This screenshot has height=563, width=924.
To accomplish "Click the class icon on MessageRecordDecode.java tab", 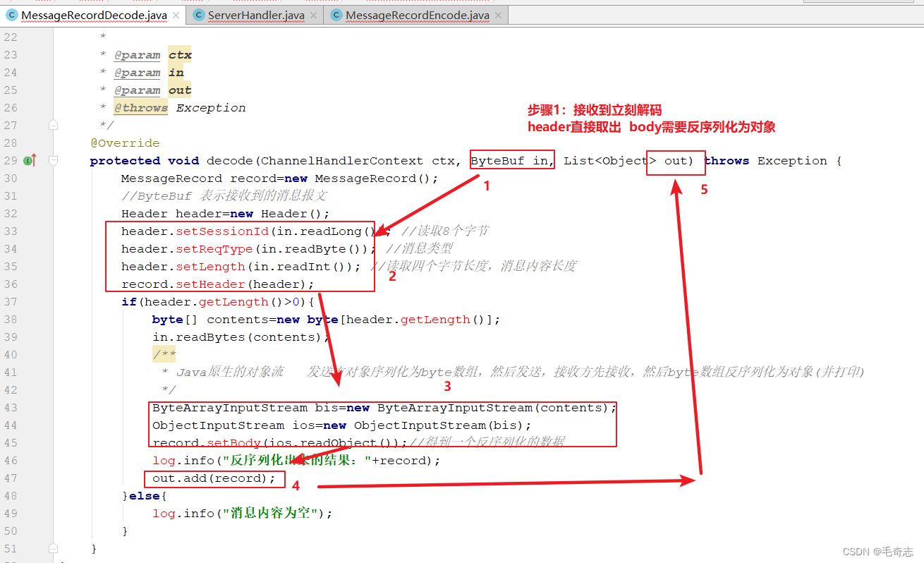I will pyautogui.click(x=12, y=15).
